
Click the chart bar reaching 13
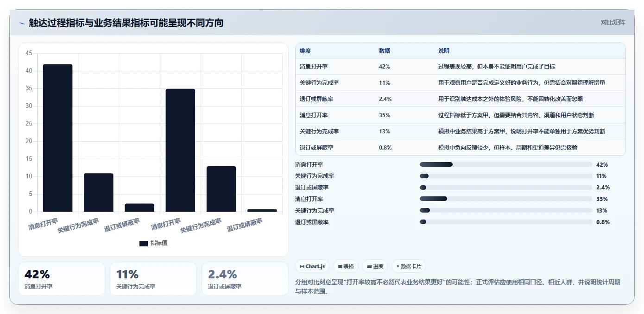coord(221,189)
